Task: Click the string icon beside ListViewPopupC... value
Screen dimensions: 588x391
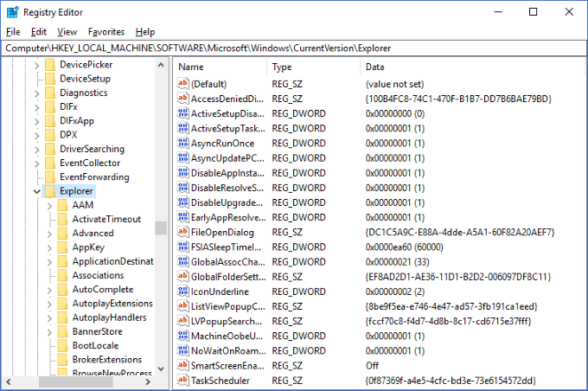Action: click(183, 306)
